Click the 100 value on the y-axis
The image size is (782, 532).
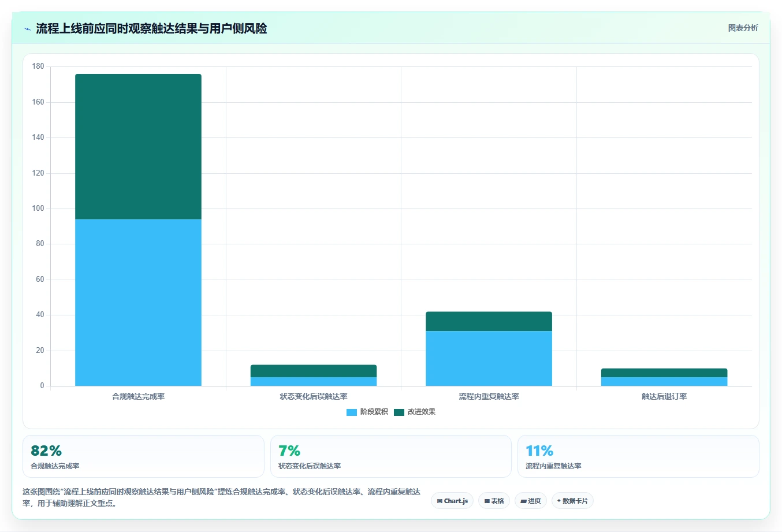(x=38, y=209)
